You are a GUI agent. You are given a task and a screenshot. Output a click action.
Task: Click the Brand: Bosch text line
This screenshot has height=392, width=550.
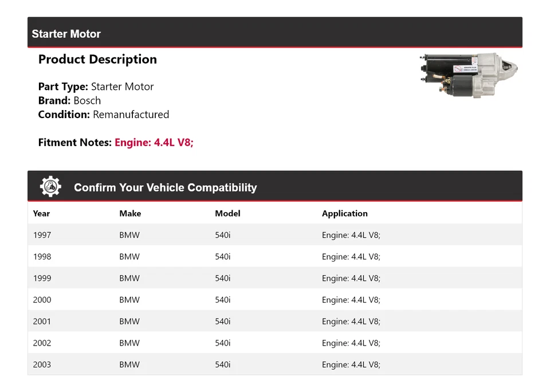[x=69, y=101]
